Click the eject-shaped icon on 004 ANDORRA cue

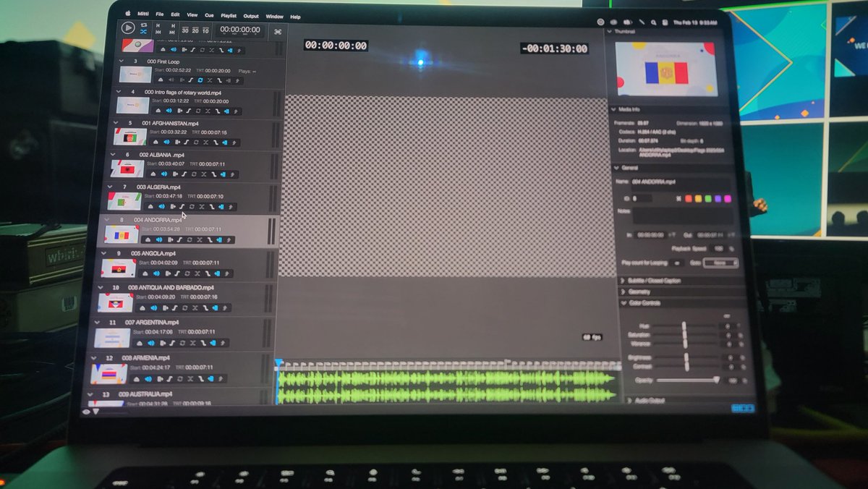pos(148,239)
